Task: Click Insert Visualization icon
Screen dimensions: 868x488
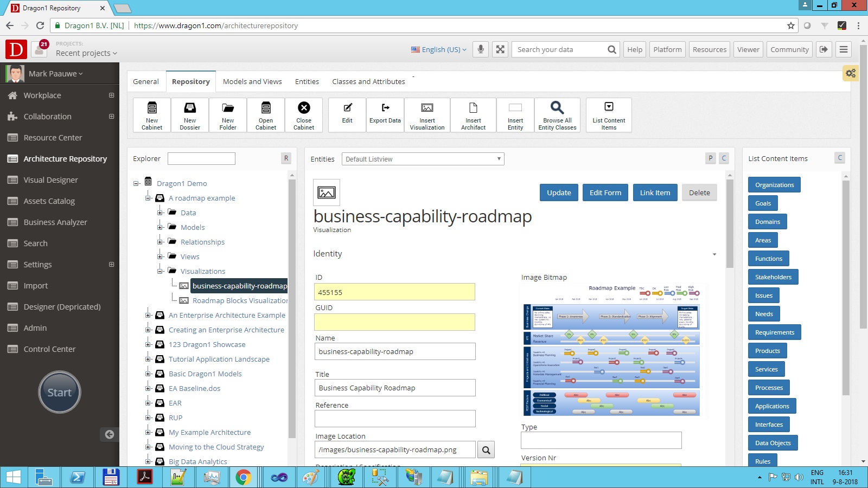Action: pos(427,115)
